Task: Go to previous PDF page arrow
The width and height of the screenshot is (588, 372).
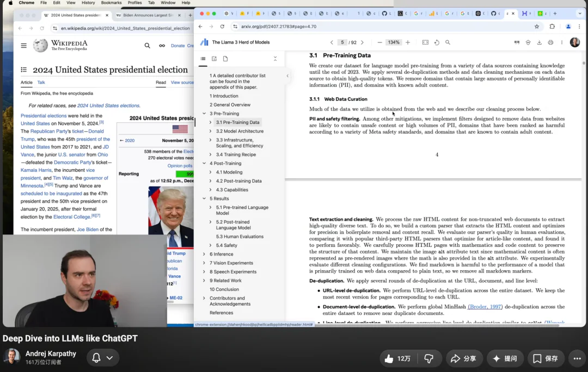Action: 332,42
